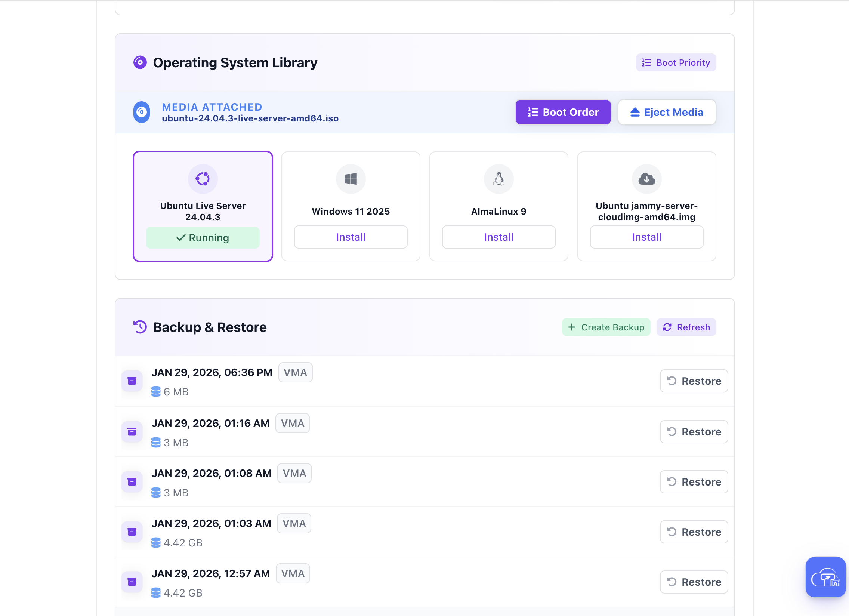Click the Windows logo on the Windows 11 2025 card
The width and height of the screenshot is (849, 616).
pyautogui.click(x=351, y=179)
